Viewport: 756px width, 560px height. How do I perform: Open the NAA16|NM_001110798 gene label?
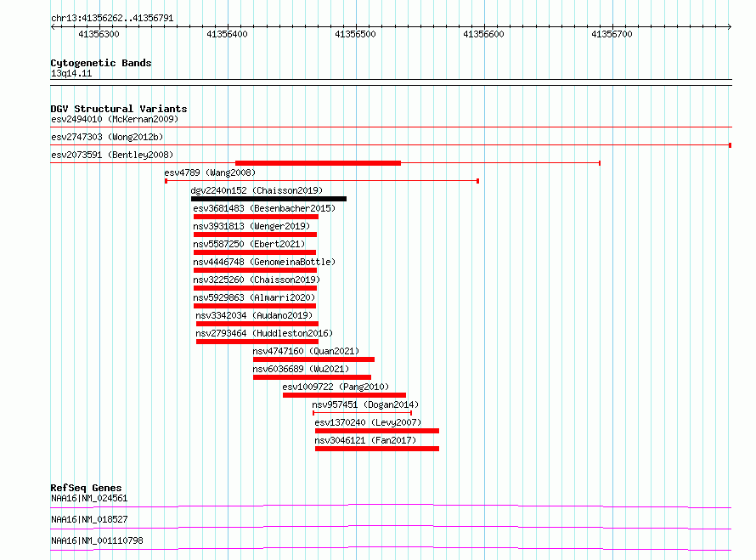pos(97,540)
